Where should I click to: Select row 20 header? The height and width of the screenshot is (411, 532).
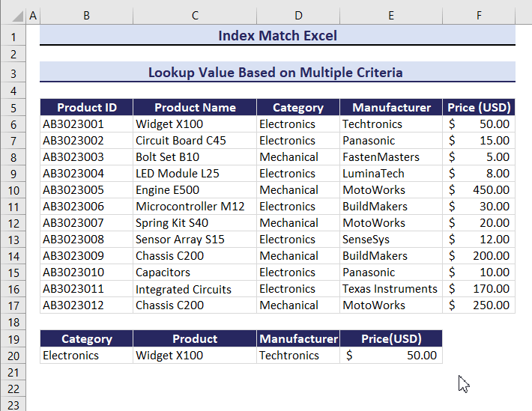point(13,356)
